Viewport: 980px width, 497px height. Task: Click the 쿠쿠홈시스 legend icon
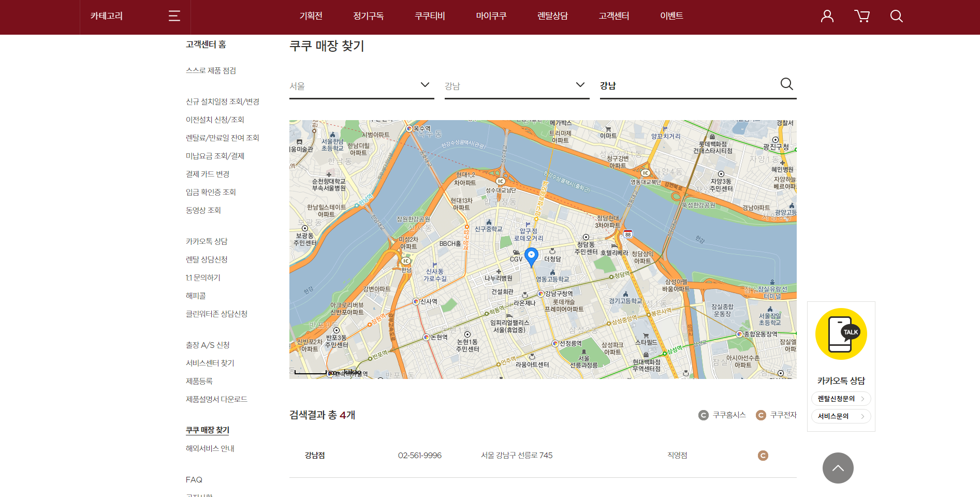[x=703, y=415]
